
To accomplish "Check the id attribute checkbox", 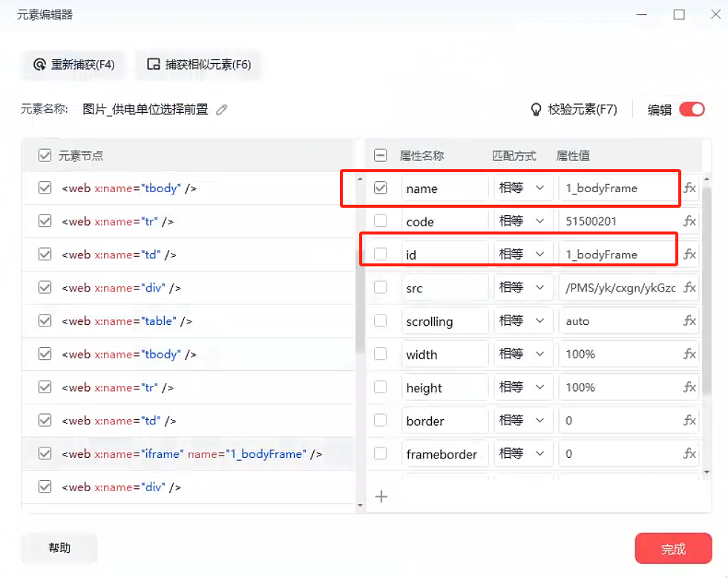I will click(380, 254).
